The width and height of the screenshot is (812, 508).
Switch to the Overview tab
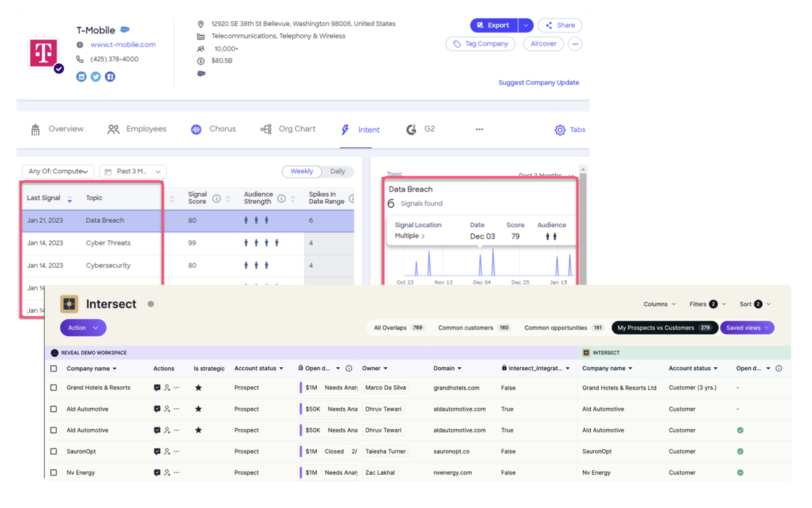[57, 129]
